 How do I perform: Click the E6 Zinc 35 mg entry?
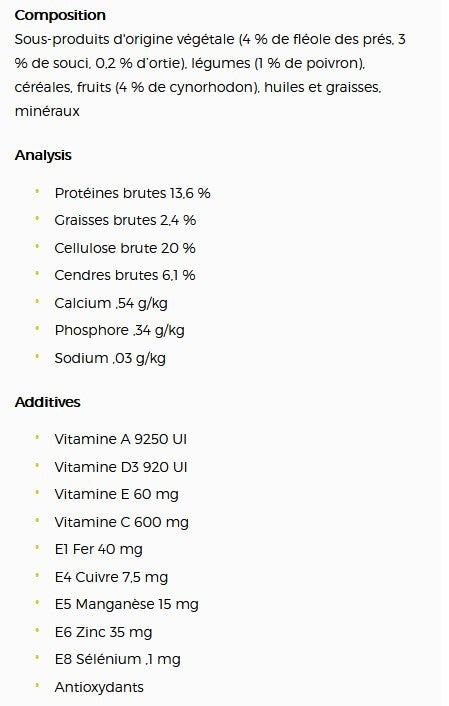click(x=103, y=632)
